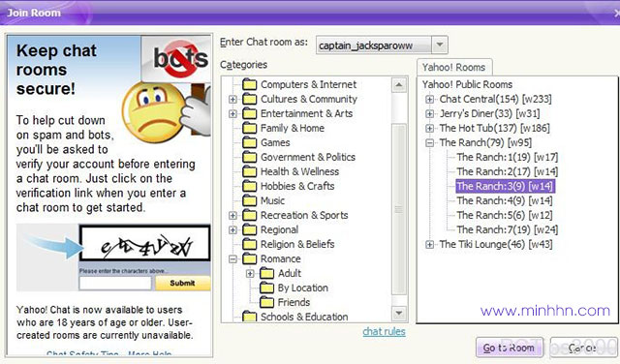
Task: Click the Computers & Internet folder icon
Action: [250, 84]
